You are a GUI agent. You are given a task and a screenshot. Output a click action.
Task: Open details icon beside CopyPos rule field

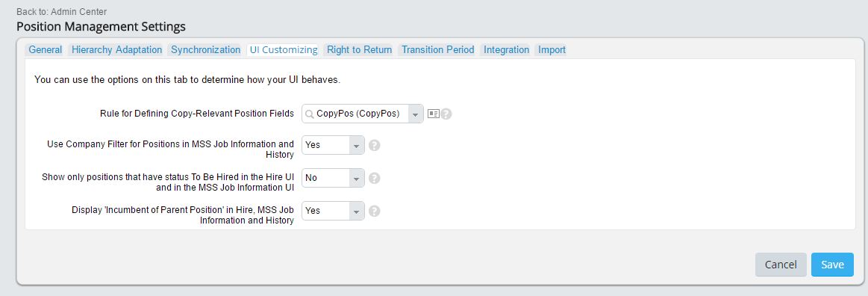coord(434,114)
